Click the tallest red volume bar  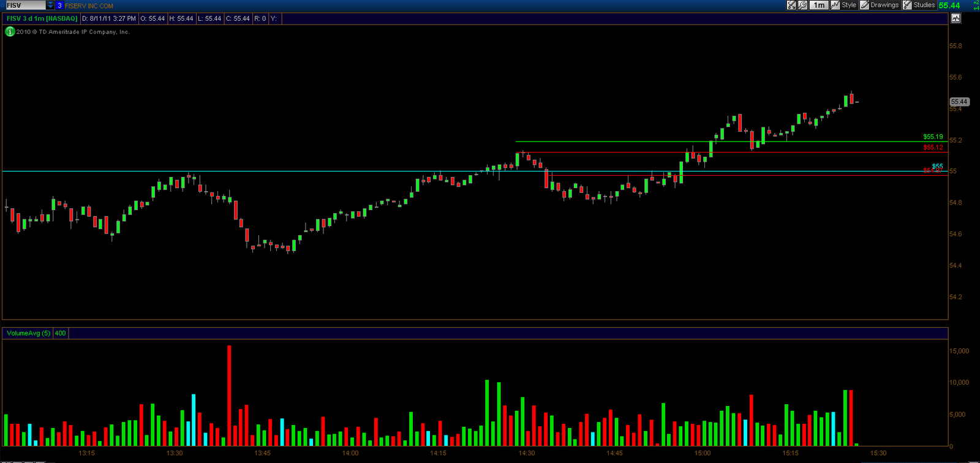pos(230,396)
